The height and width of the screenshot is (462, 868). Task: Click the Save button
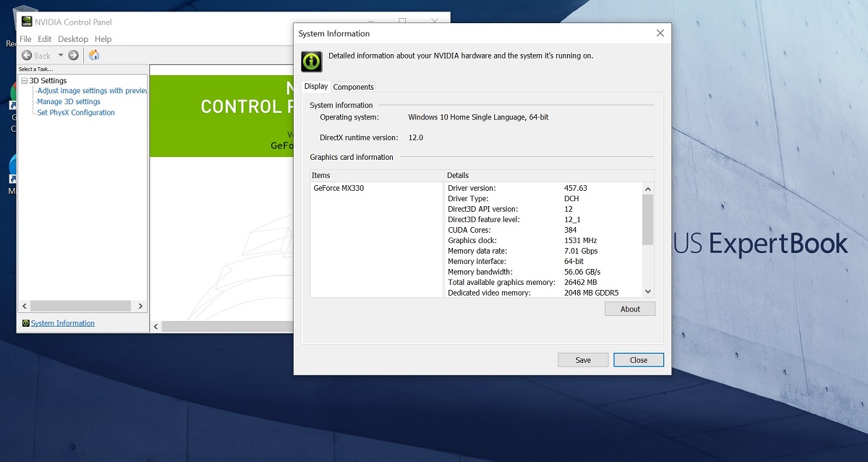[583, 360]
